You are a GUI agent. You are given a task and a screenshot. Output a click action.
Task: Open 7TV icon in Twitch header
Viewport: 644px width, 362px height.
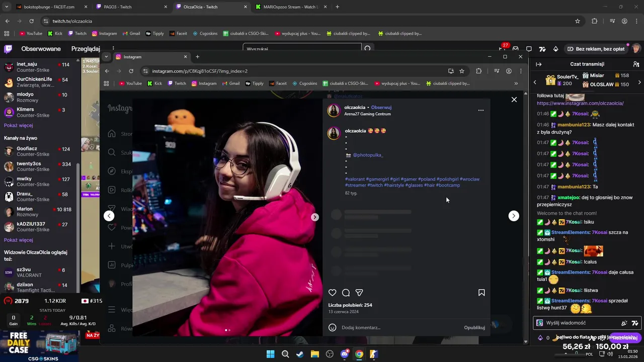click(x=542, y=49)
